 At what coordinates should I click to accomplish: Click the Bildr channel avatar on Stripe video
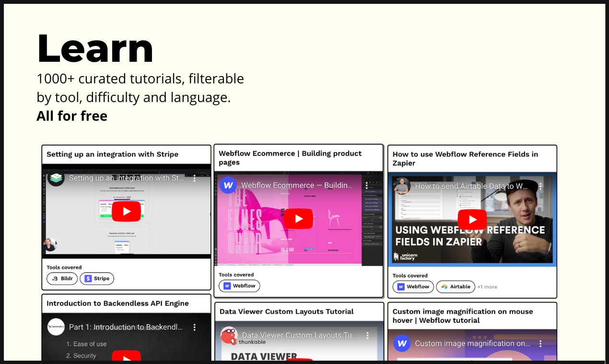56,178
